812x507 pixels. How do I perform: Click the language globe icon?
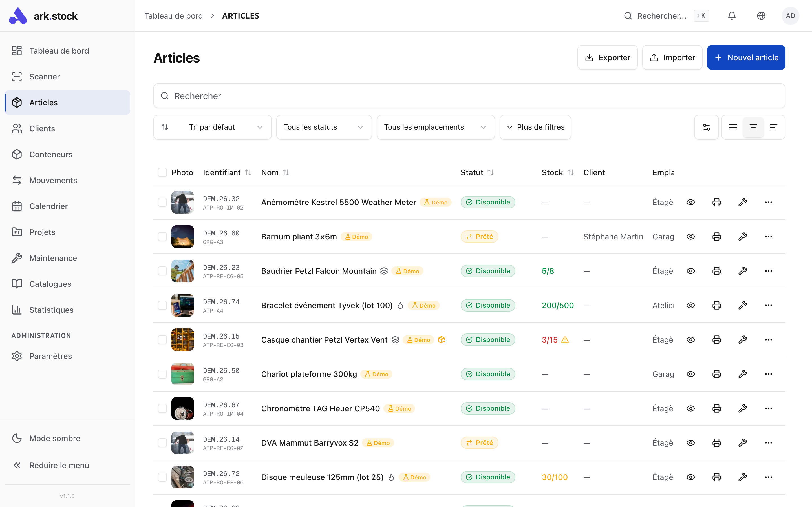(761, 16)
